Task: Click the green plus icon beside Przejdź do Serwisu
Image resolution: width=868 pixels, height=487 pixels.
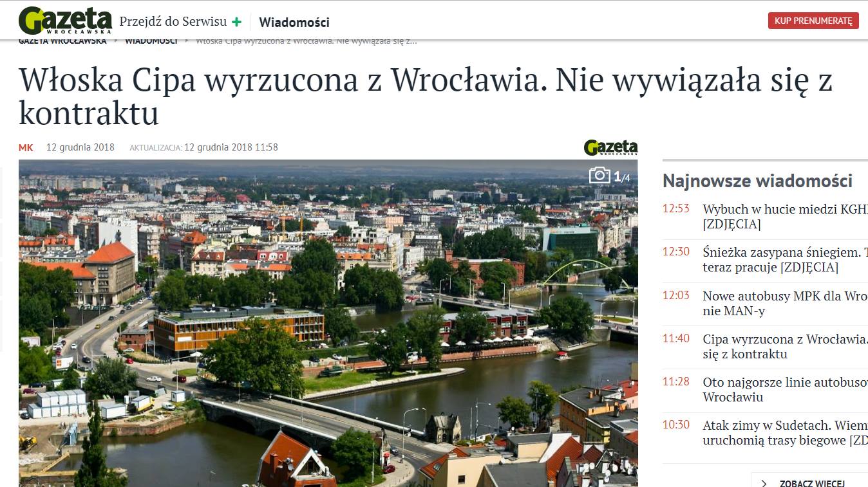Action: (237, 22)
